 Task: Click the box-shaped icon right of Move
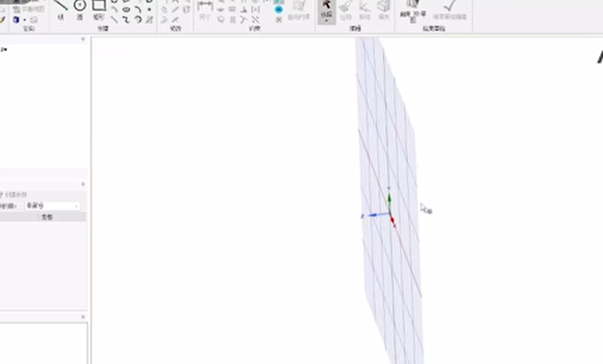pyautogui.click(x=384, y=6)
